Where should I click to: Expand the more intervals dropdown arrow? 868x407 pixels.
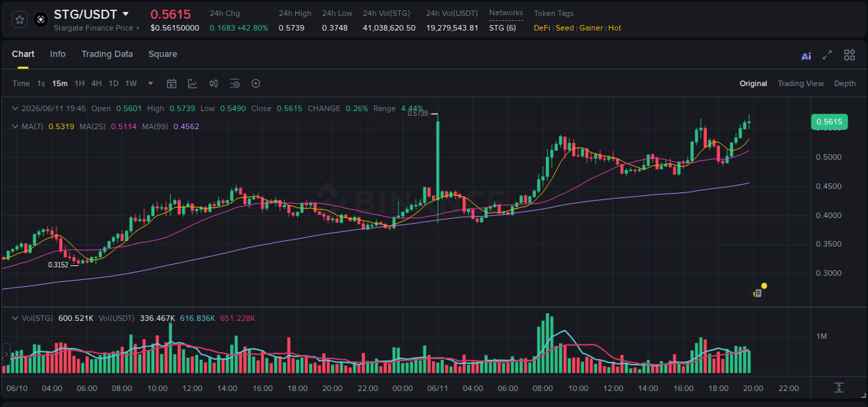point(151,83)
